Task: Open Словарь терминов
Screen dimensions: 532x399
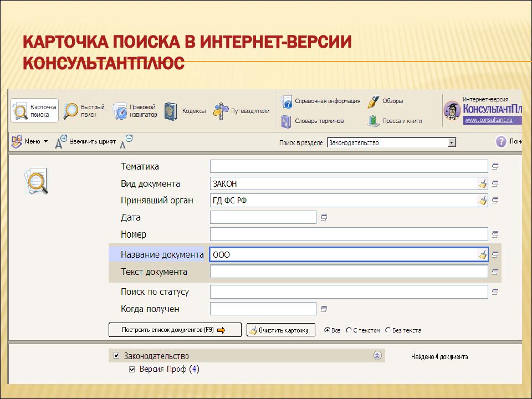Action: click(312, 121)
